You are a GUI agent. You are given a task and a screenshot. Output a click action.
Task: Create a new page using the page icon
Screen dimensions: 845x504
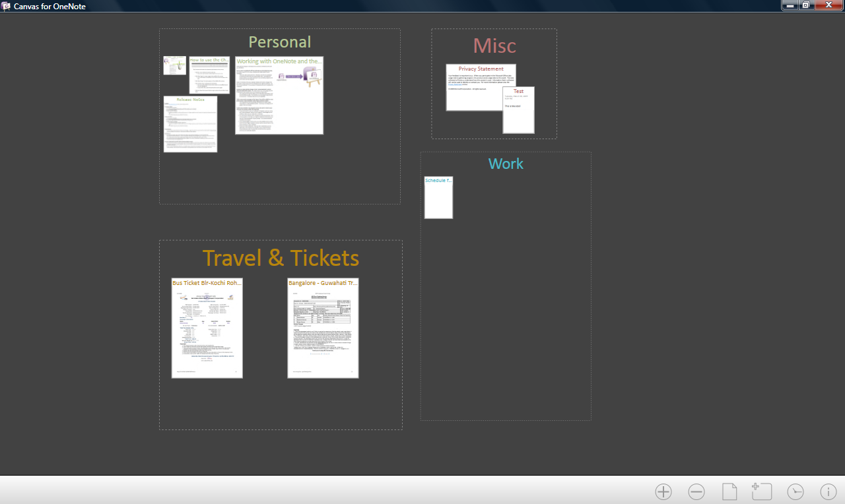(729, 491)
